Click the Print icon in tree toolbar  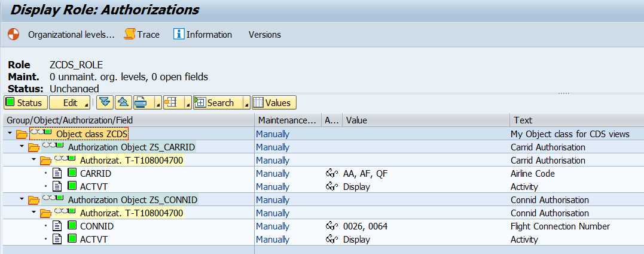tap(141, 103)
